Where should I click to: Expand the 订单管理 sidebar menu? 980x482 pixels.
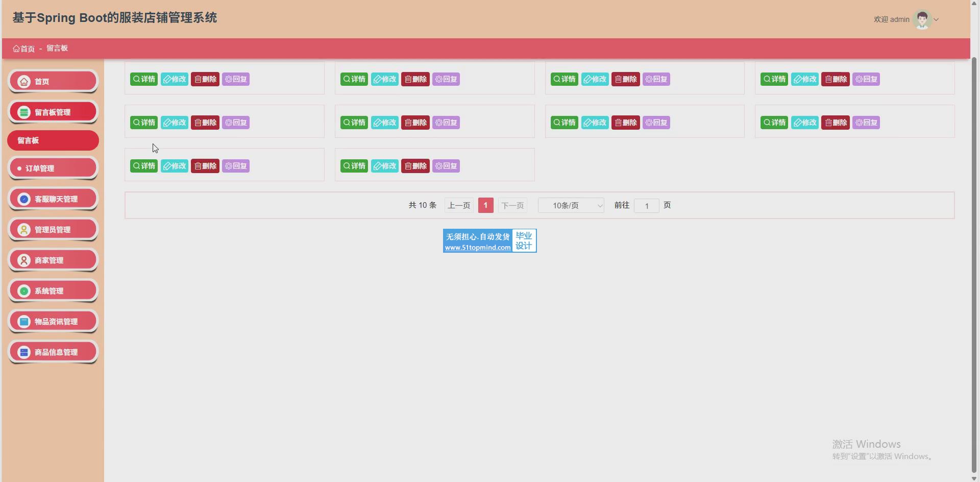coord(53,168)
